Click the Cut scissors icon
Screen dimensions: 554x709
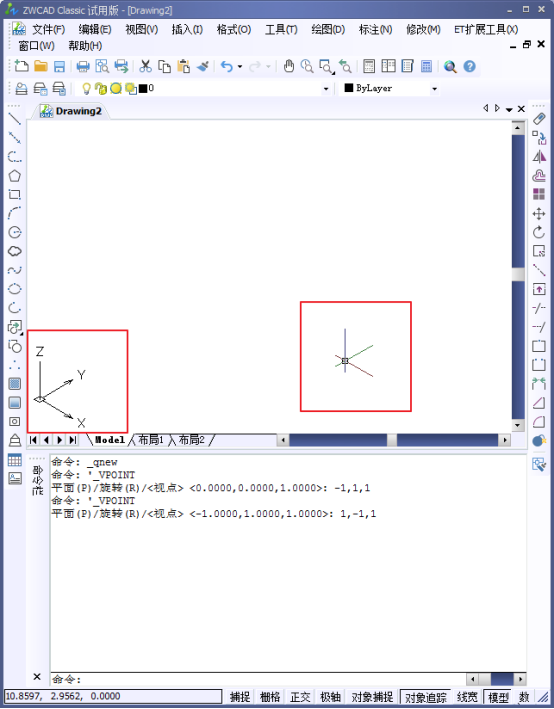pos(145,66)
